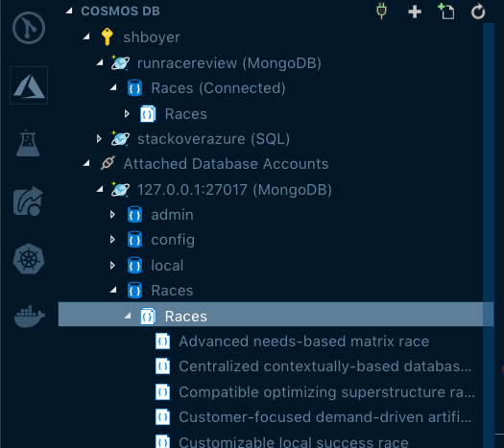The image size is (504, 448).
Task: Expand the Races collection under runracereview
Action: [127, 114]
